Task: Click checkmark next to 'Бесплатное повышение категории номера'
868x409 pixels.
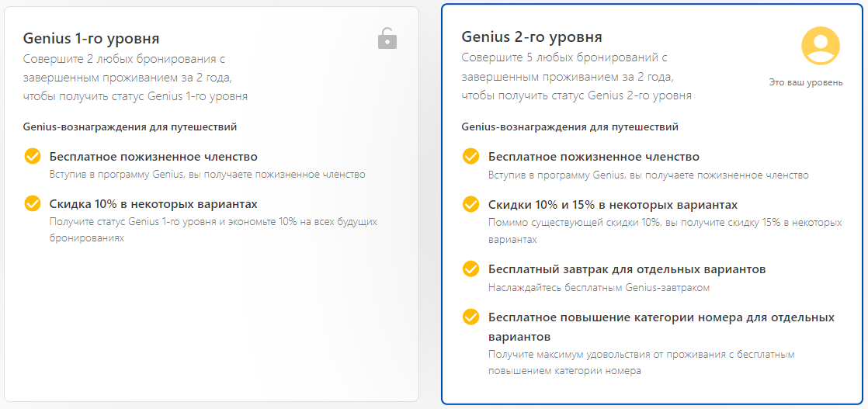Action: tap(470, 317)
